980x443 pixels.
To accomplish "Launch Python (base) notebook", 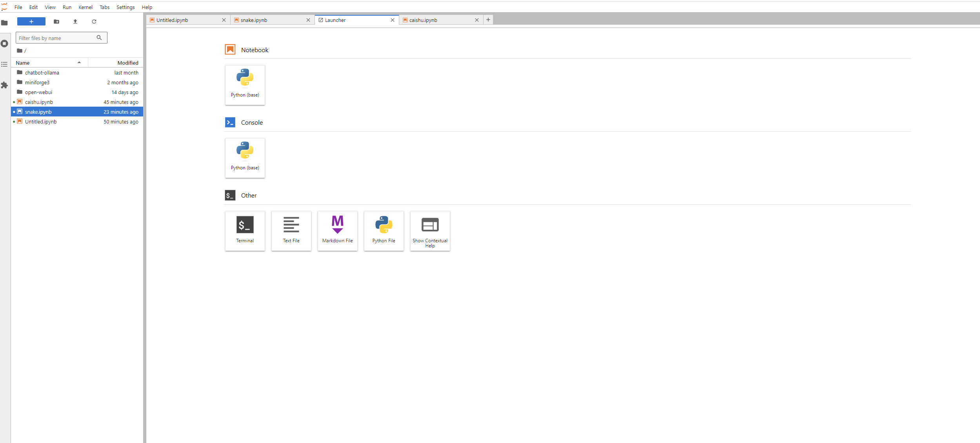I will [245, 85].
